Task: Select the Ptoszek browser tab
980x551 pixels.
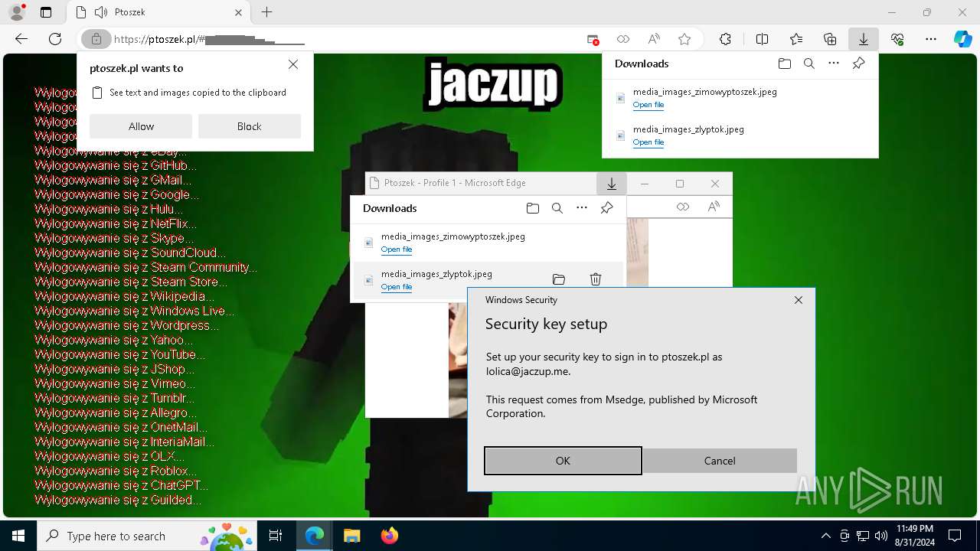Action: (x=159, y=12)
